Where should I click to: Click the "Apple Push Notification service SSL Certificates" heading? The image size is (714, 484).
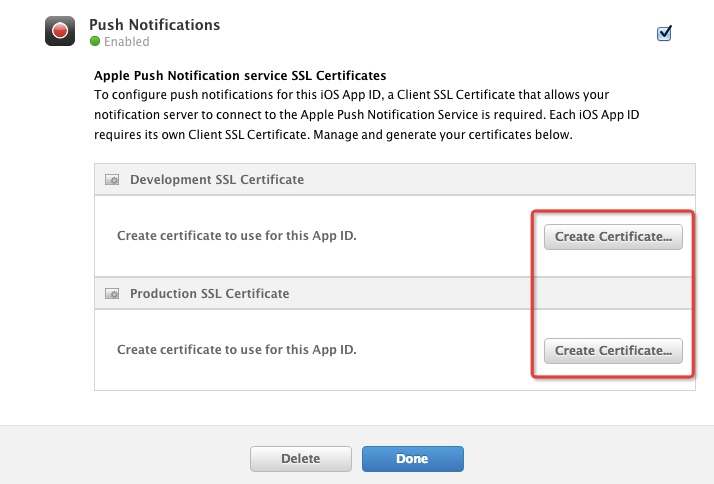click(240, 75)
